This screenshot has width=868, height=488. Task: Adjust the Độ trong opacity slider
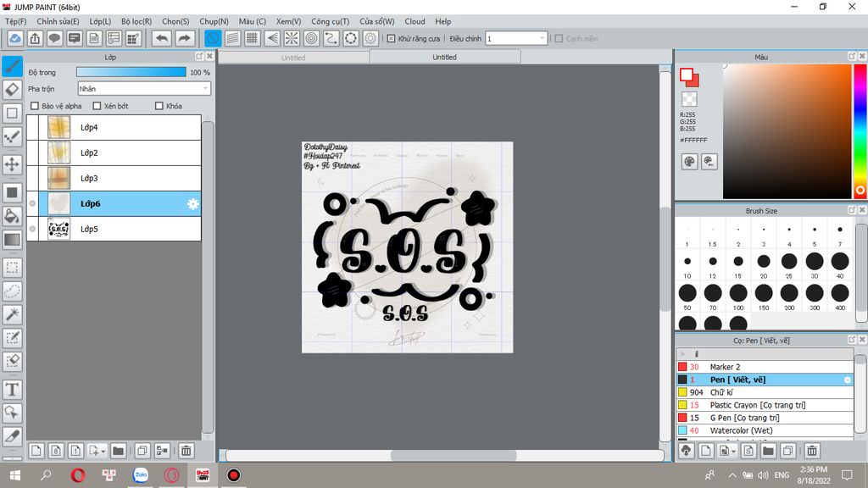(x=131, y=73)
